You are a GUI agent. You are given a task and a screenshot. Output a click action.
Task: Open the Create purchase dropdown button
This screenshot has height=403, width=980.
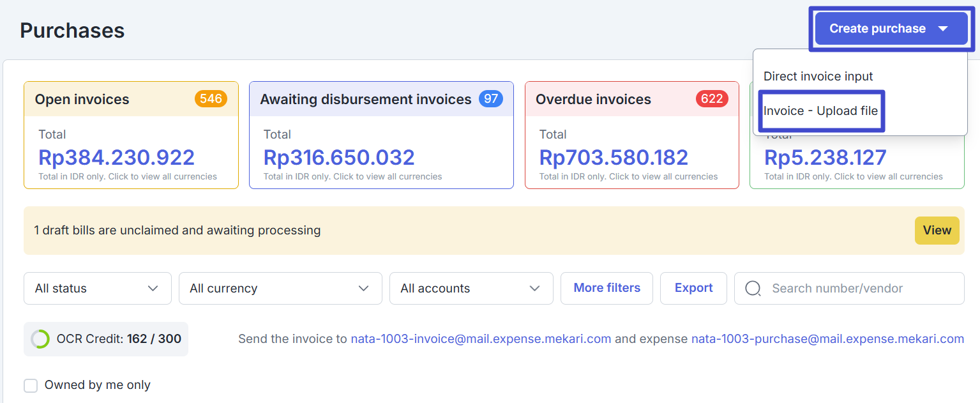(x=891, y=29)
